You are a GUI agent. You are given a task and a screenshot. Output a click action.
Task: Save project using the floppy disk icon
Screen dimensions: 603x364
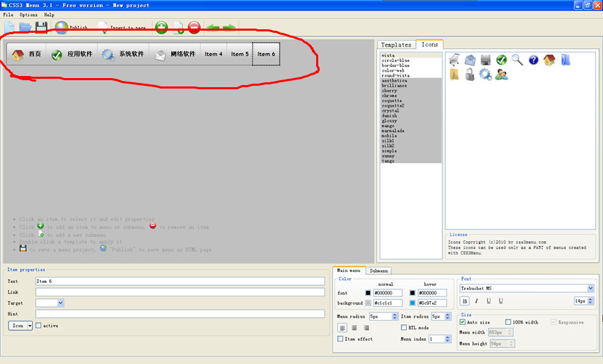click(41, 27)
